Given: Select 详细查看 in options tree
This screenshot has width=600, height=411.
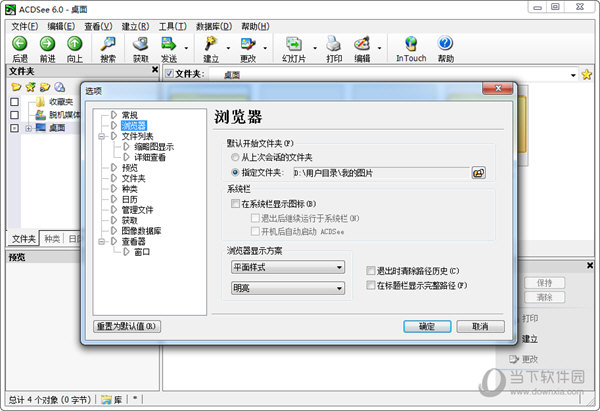Looking at the screenshot, I should (150, 157).
